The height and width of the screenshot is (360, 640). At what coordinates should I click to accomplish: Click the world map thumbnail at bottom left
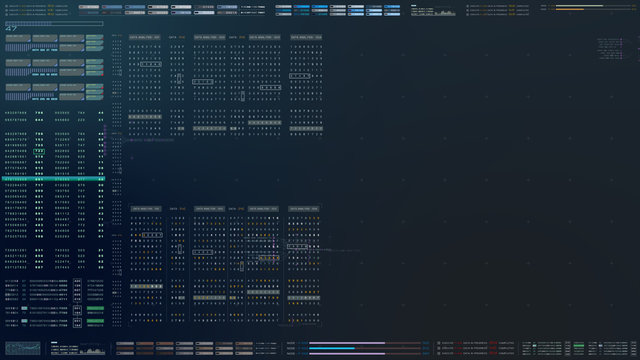[x=23, y=348]
